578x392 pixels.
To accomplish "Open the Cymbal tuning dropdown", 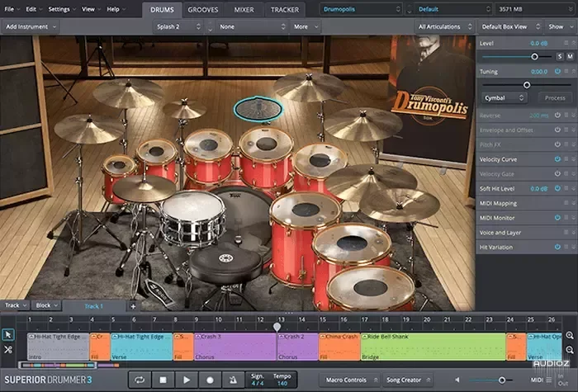I will point(504,98).
